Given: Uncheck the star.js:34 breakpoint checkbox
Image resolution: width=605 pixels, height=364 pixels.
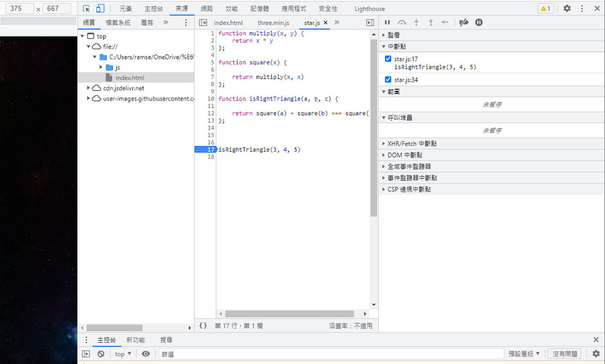Looking at the screenshot, I should [388, 80].
